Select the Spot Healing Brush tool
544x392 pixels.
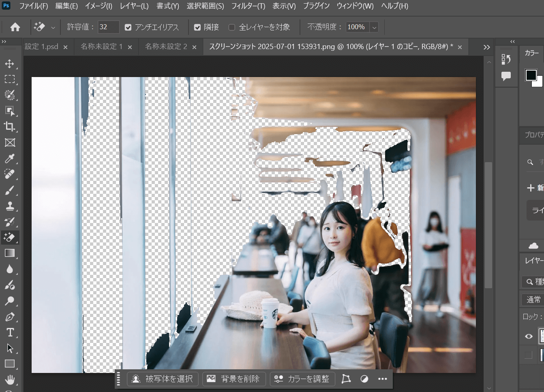point(10,174)
